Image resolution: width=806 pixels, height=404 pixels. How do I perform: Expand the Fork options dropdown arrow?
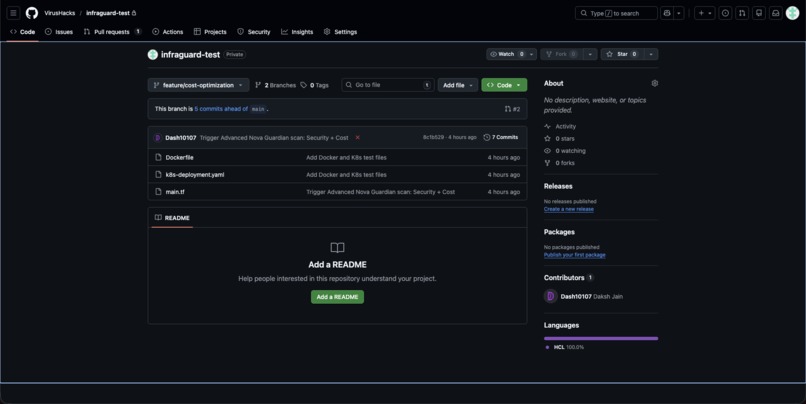(590, 54)
